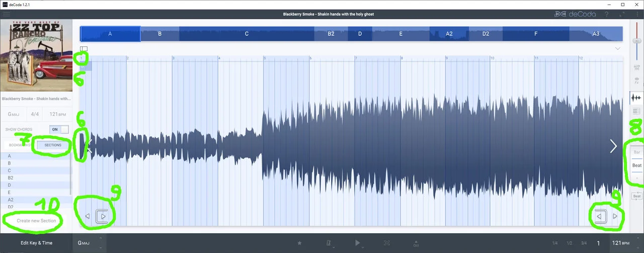Click the Create new Section button

[x=36, y=221]
